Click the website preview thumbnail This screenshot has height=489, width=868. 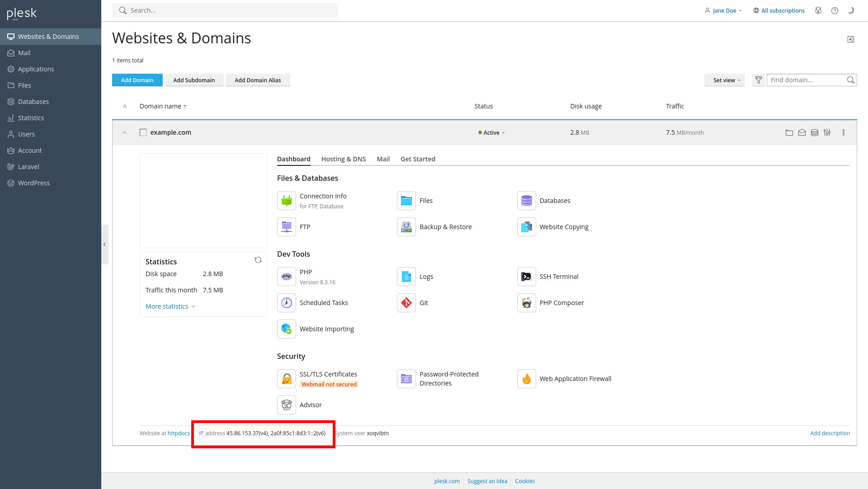(x=203, y=201)
